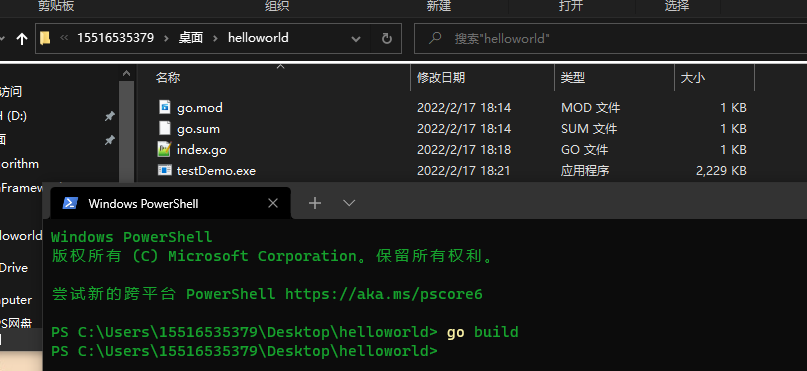
Task: Click the folder icon in address bar
Action: [x=45, y=38]
